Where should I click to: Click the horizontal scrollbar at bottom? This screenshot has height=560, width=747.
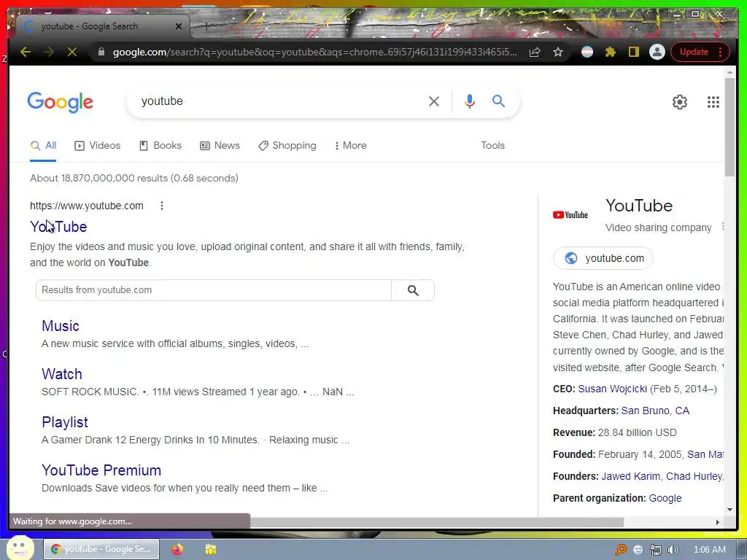438,522
